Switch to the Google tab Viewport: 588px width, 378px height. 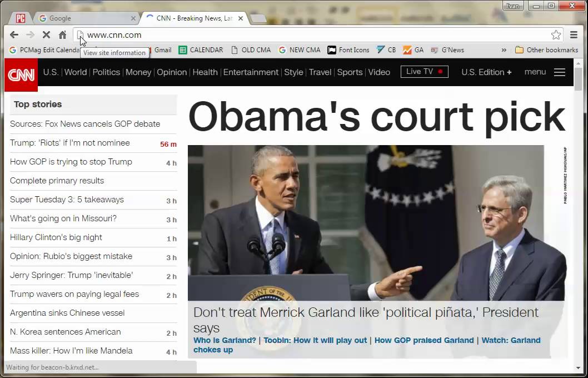coord(86,18)
